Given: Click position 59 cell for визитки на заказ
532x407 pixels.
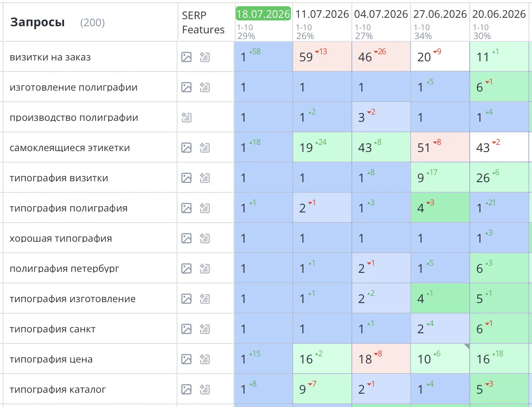Looking at the screenshot, I should (322, 56).
